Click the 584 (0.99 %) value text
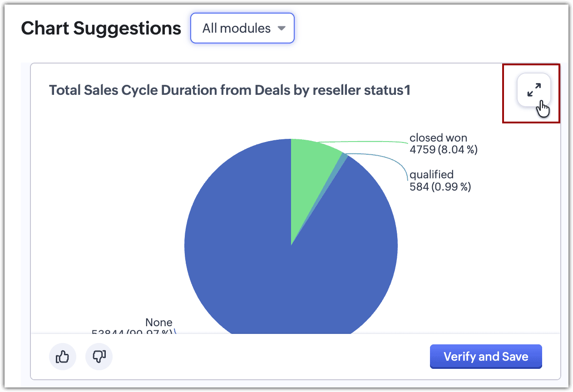The image size is (573, 392). click(x=440, y=186)
